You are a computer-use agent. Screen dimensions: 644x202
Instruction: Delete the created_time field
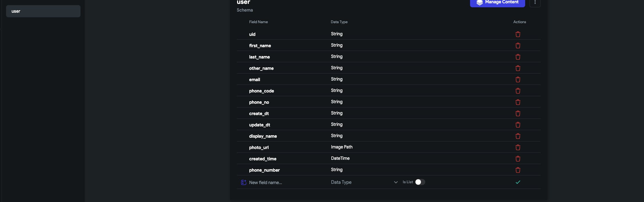click(x=518, y=159)
